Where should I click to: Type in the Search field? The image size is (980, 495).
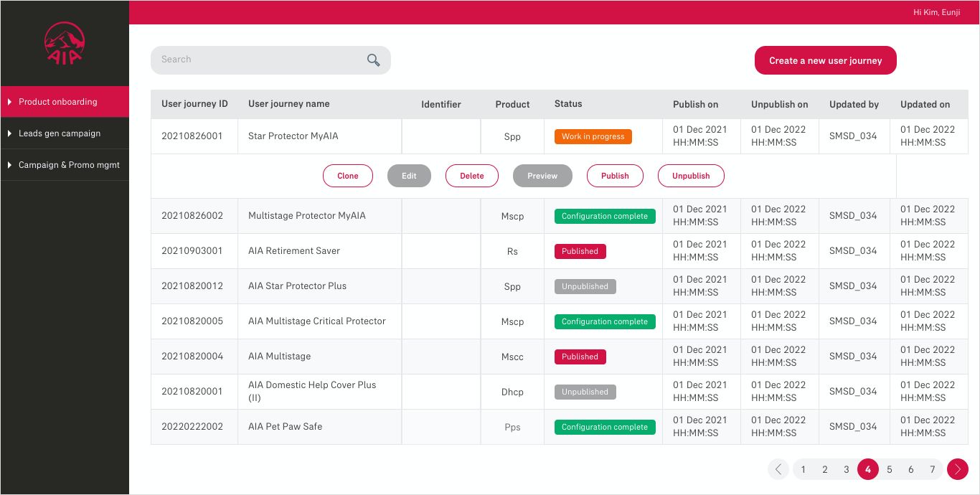pos(258,60)
